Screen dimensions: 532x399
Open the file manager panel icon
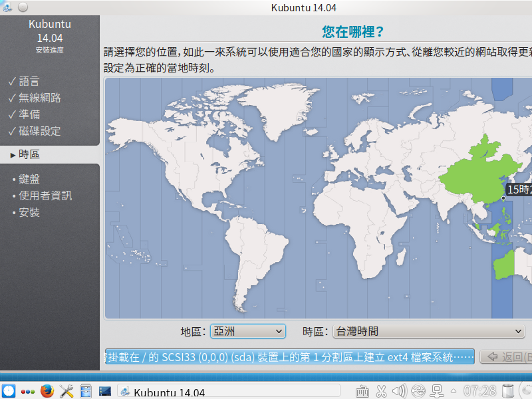coord(86,391)
